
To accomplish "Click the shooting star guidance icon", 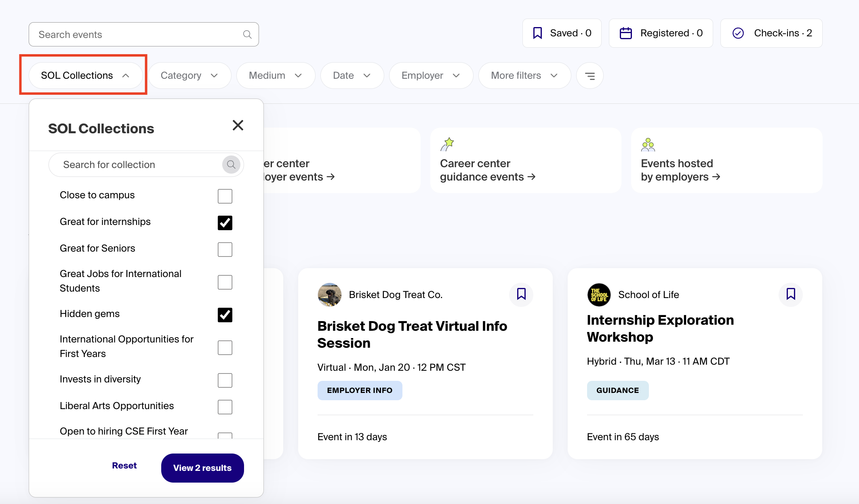I will click(x=447, y=144).
